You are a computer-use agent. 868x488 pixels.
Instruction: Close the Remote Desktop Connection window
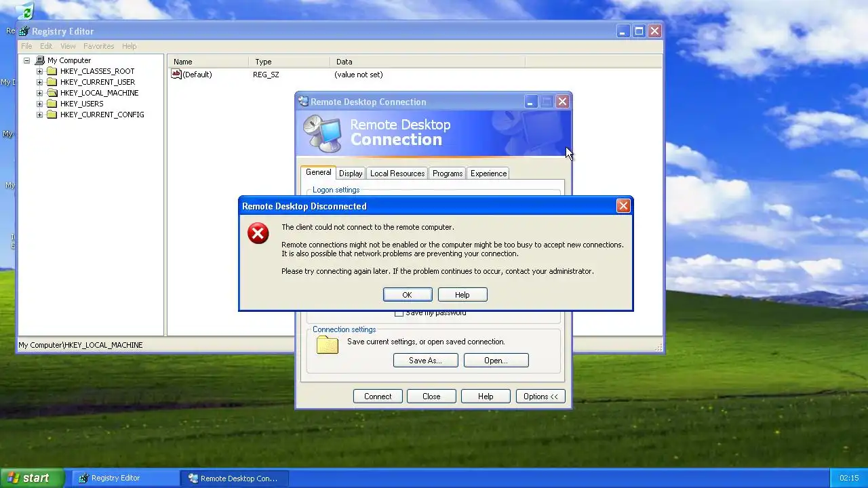(x=562, y=102)
